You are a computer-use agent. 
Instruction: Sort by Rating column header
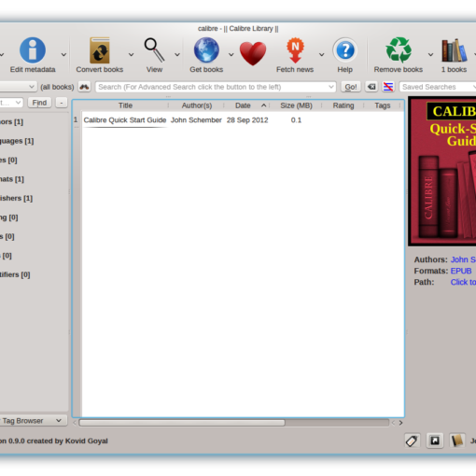[343, 105]
